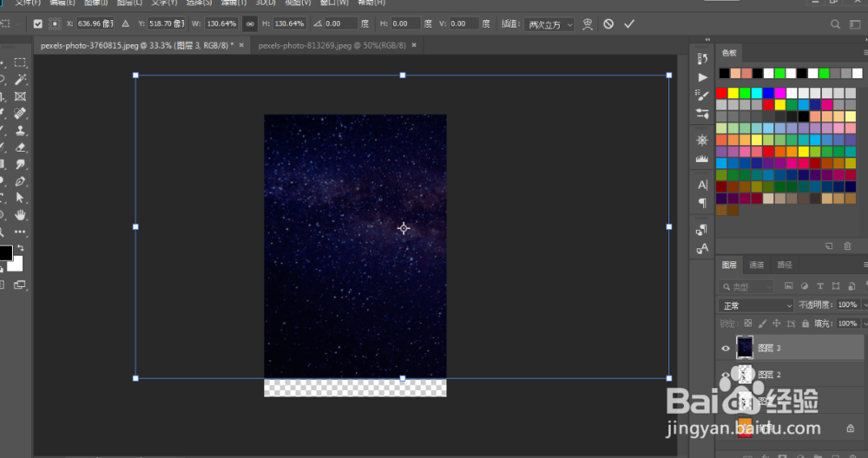Select the Path Selection arrow tool
868x458 pixels.
pyautogui.click(x=20, y=198)
